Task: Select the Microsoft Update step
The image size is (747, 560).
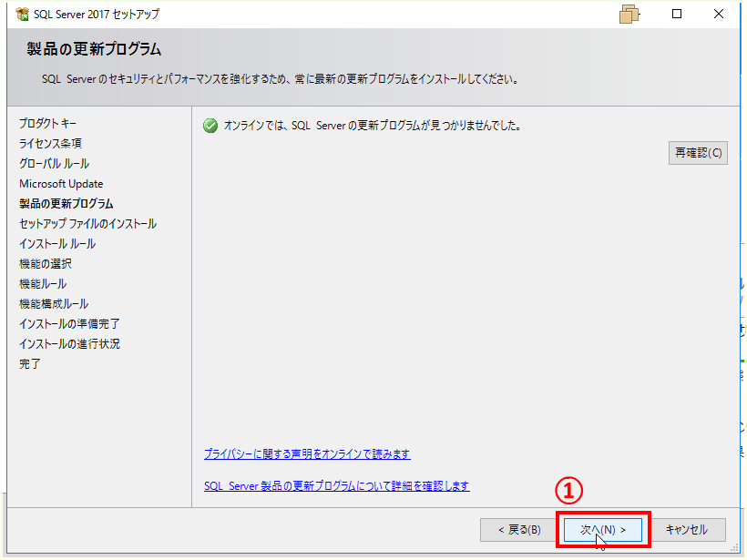Action: point(61,183)
